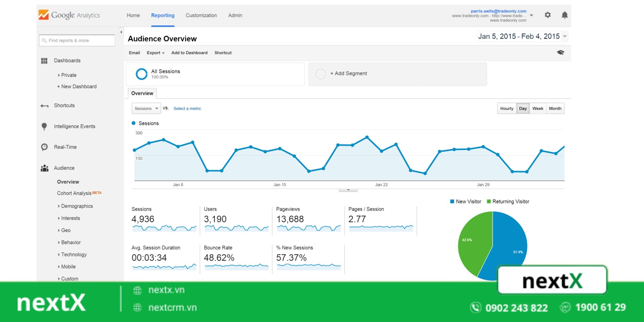Click the Audience people icon

pyautogui.click(x=44, y=168)
